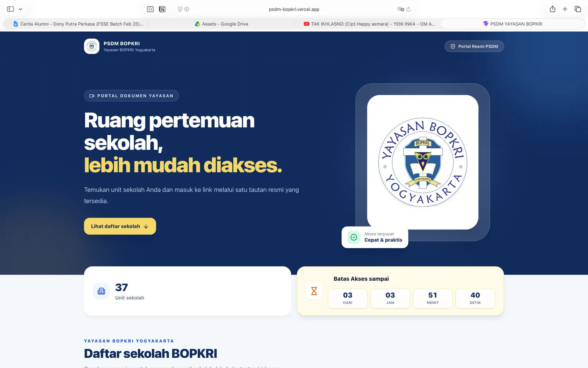The image size is (588, 368).
Task: Switch to TAK IKHLASNO YouTube tab
Action: click(x=369, y=24)
